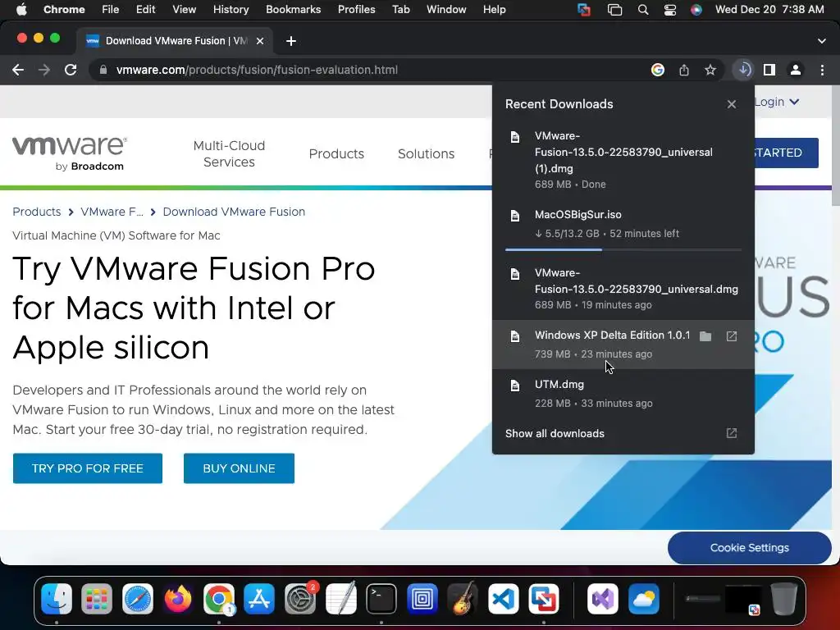The image size is (840, 630).
Task: Open Safari from the Dock
Action: click(138, 598)
